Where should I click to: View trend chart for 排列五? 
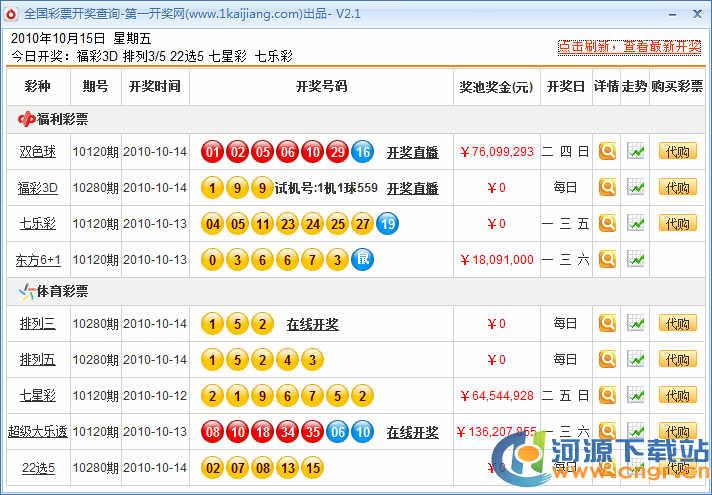click(x=636, y=359)
